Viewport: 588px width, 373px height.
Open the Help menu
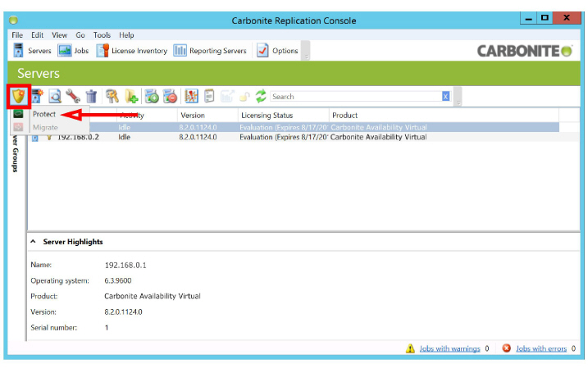click(x=126, y=35)
